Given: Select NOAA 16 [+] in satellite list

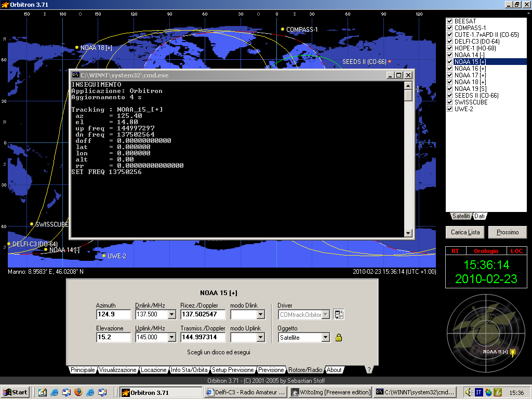Looking at the screenshot, I should point(470,69).
